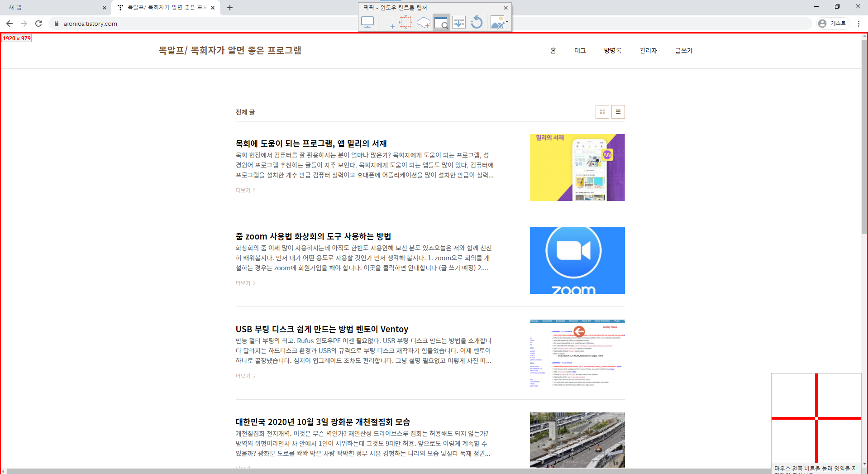This screenshot has height=474, width=868.
Task: Open Chrome three-dot menu
Action: (x=858, y=24)
